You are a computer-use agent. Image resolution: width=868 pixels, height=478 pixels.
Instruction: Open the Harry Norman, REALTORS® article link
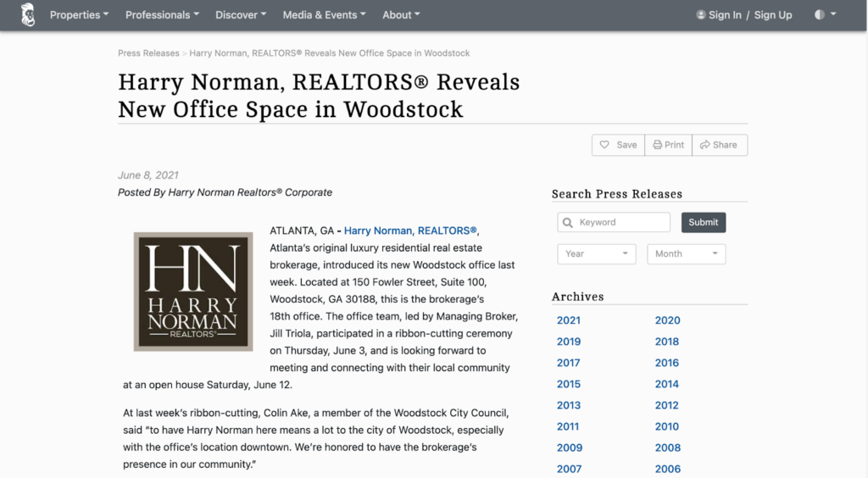(x=410, y=231)
